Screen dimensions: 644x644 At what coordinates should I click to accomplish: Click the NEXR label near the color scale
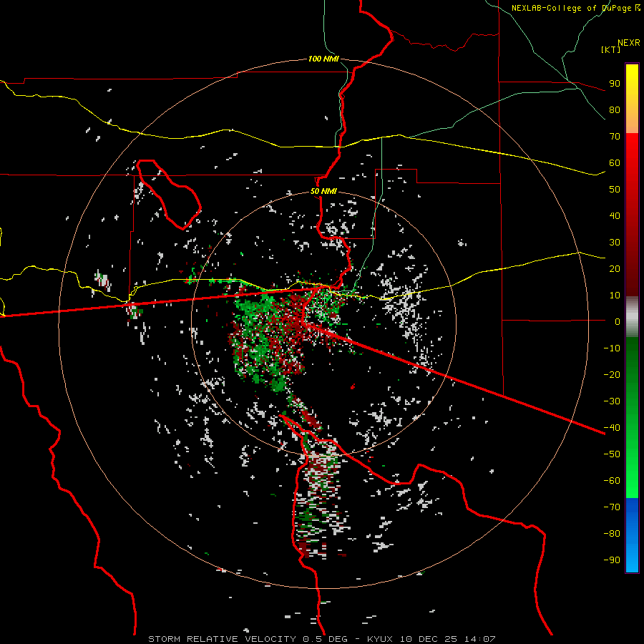628,43
